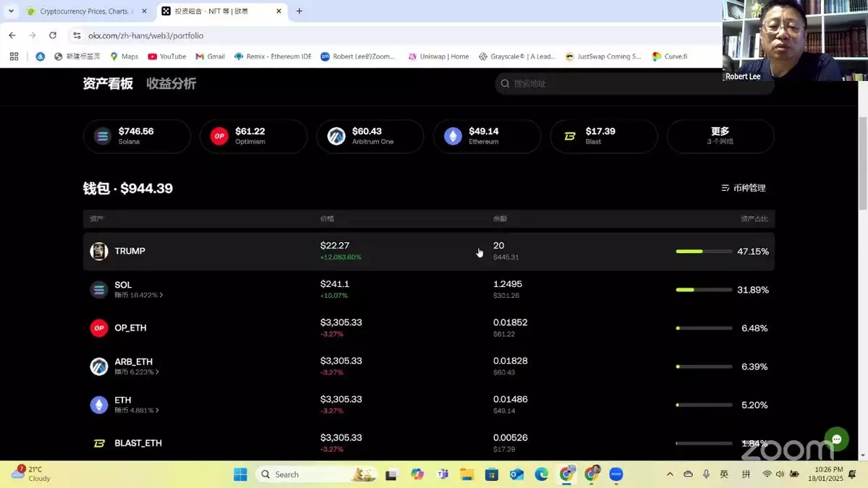Screen dimensions: 868x488
Task: Switch to the 资产看板 tab
Action: tap(108, 84)
